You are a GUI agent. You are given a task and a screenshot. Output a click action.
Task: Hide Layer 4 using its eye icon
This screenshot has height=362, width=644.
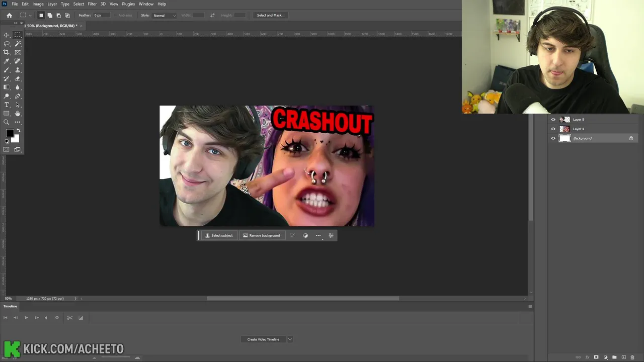[553, 129]
